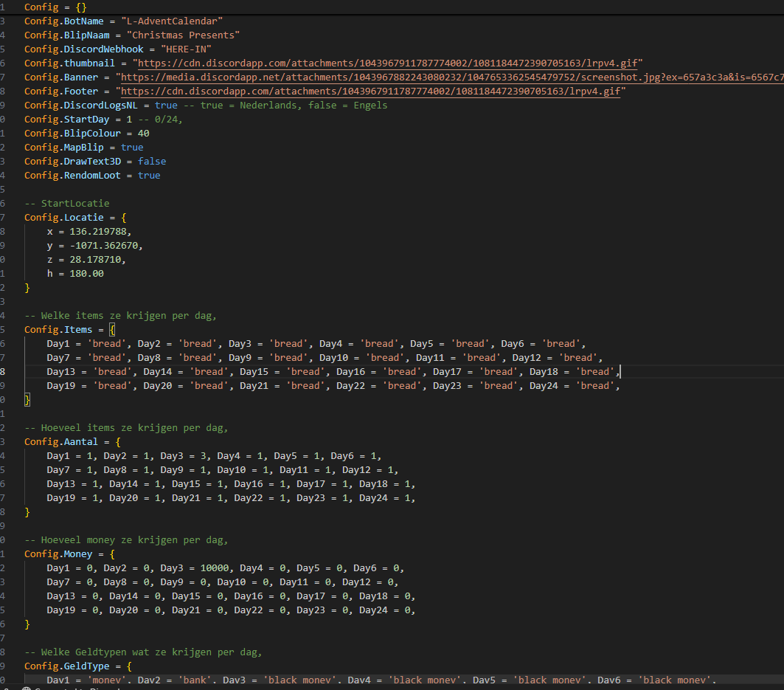Open the Config.Banner screenshot.jpg URL
Screen dimensions: 784x690
pyautogui.click(x=452, y=77)
